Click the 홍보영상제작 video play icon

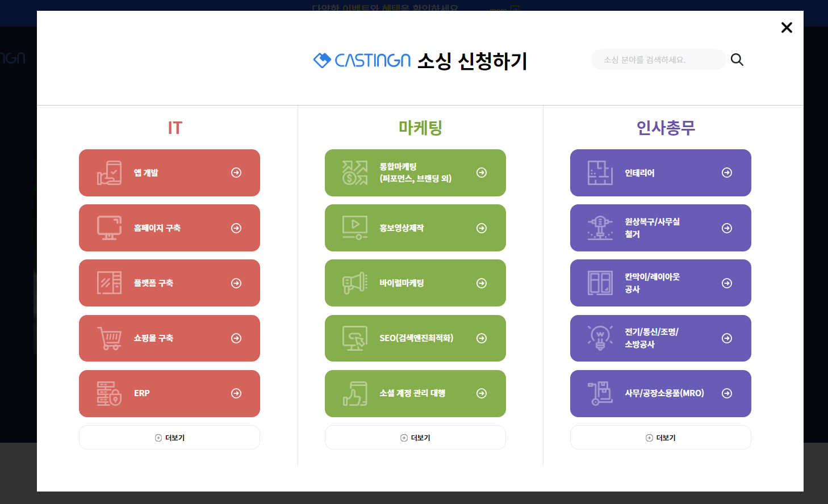[x=355, y=228]
